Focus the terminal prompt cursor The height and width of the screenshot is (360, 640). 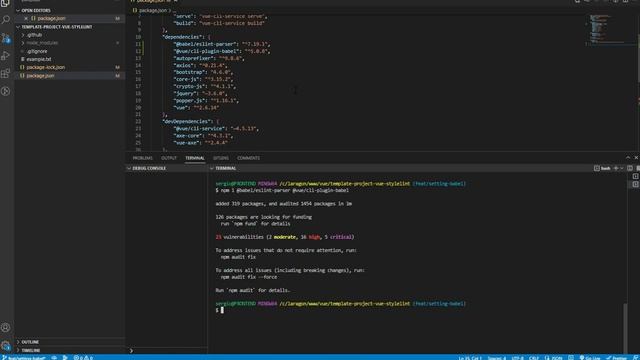[222, 310]
